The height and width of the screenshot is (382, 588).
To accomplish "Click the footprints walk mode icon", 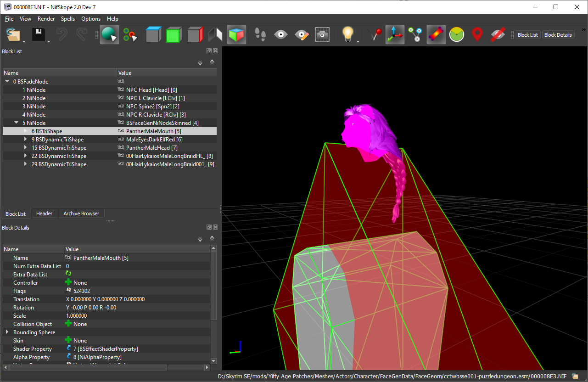I will [x=261, y=35].
